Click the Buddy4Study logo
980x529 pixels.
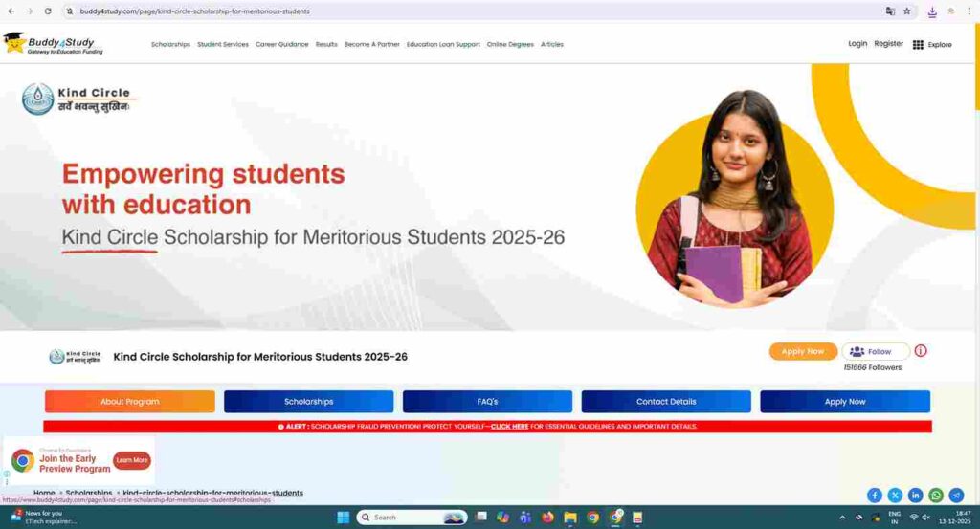[x=54, y=44]
